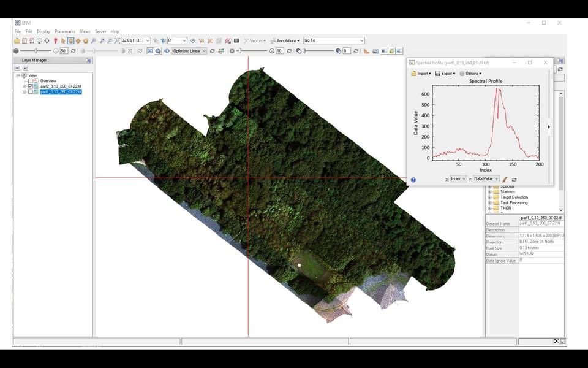588x368 pixels.
Task: Select the part1_0.13_260_07-22.tif layer row
Action: pyautogui.click(x=61, y=92)
